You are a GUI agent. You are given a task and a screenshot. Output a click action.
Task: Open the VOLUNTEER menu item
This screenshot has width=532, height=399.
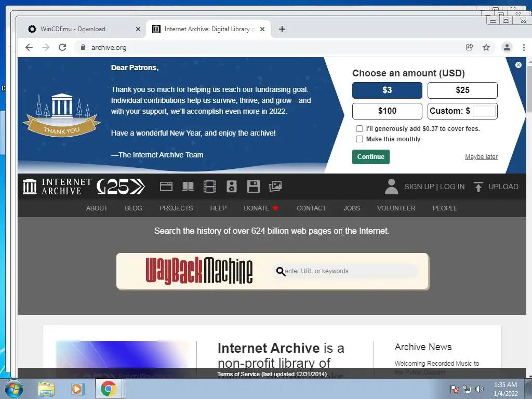click(x=396, y=208)
